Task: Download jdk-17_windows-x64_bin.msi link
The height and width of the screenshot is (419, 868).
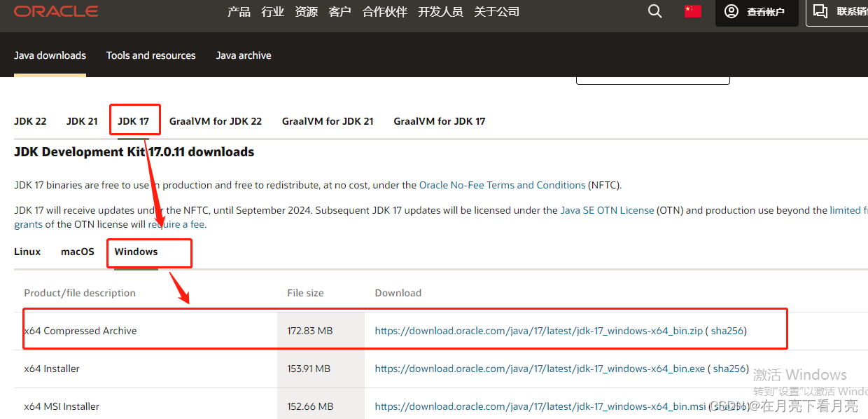Action: pos(540,406)
